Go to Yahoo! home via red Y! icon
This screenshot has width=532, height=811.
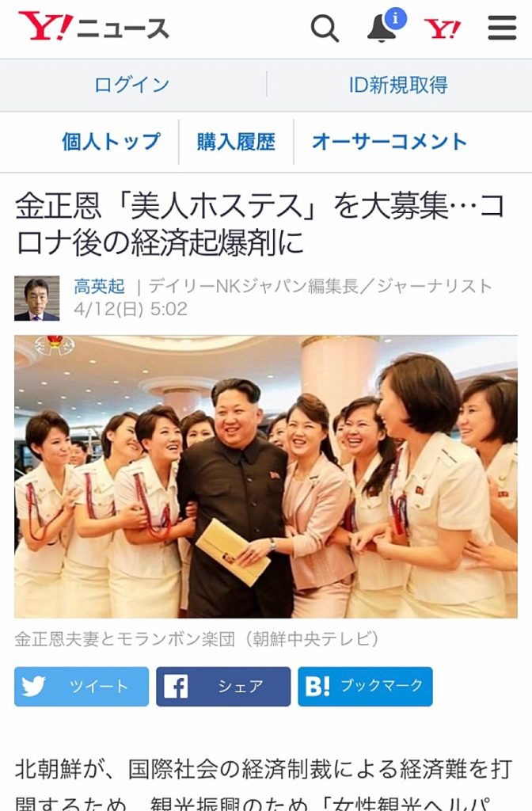(442, 29)
